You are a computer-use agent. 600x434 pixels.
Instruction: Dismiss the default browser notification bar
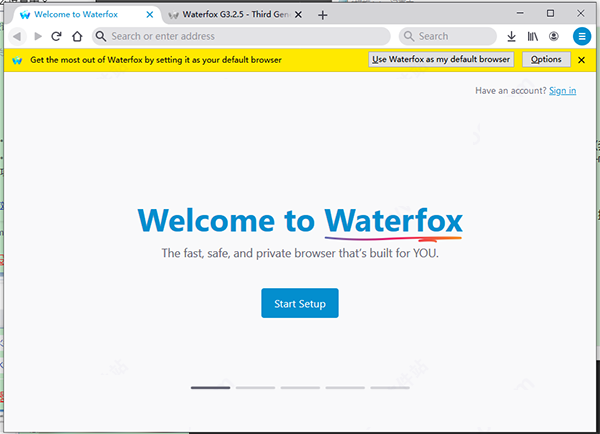point(581,60)
